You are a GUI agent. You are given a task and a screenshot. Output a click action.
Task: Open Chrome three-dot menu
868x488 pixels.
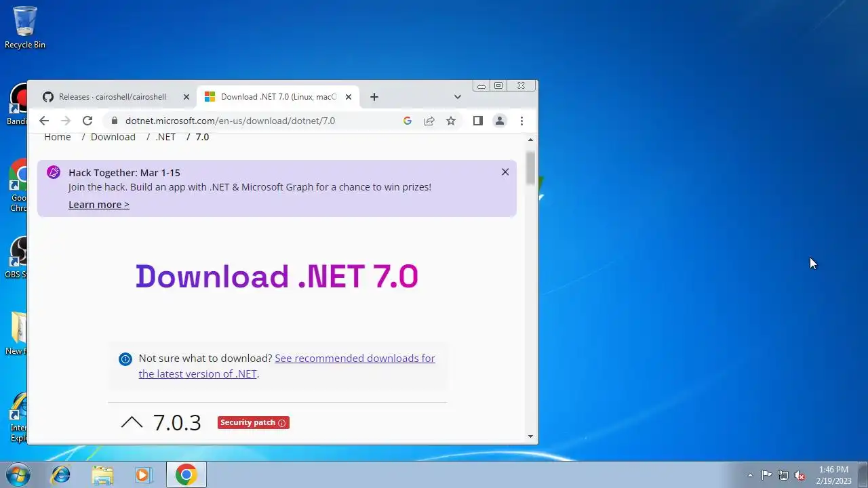point(521,121)
